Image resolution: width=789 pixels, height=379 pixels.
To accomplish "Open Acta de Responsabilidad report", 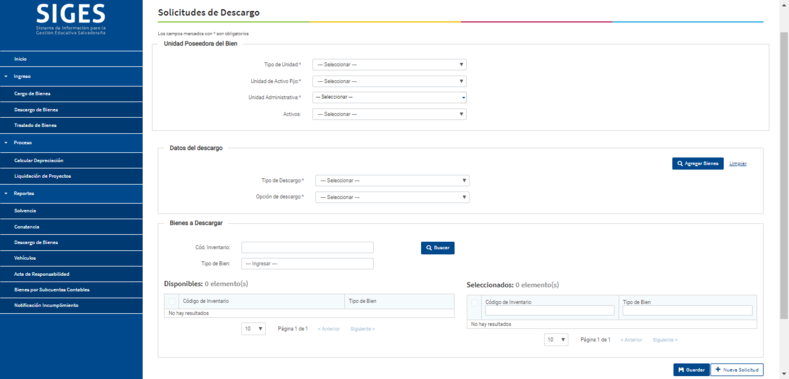I will click(71, 274).
